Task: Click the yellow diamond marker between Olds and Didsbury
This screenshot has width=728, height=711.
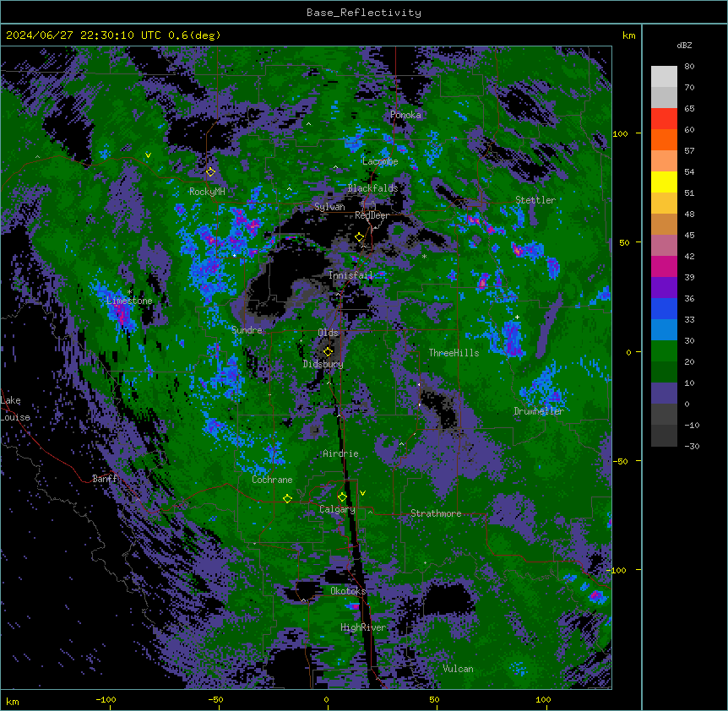Action: coord(328,351)
